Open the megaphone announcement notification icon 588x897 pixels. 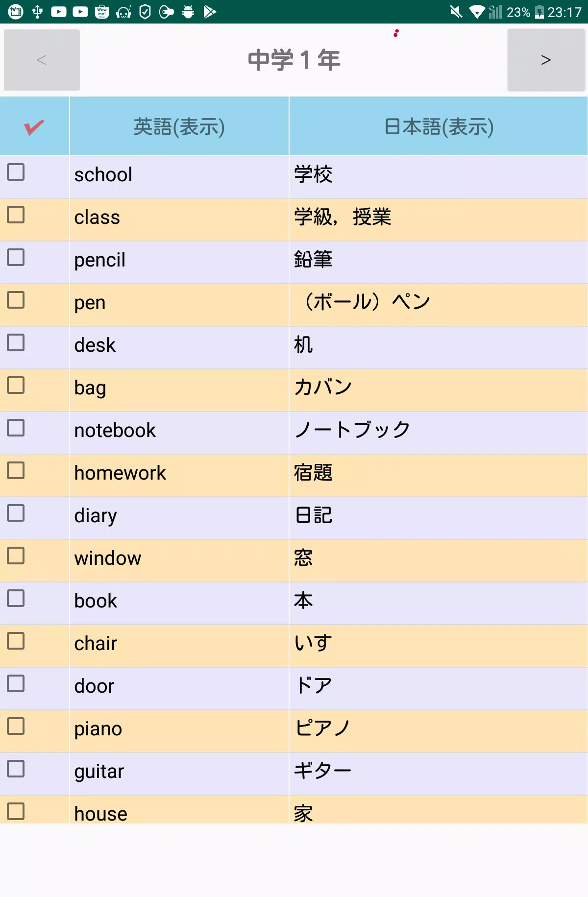pyautogui.click(x=166, y=11)
